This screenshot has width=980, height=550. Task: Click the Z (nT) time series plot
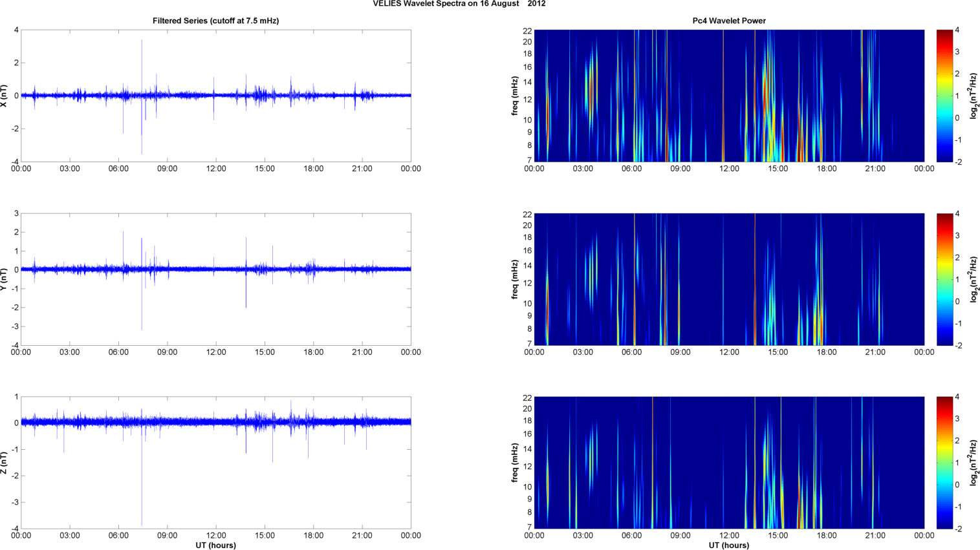[215, 463]
